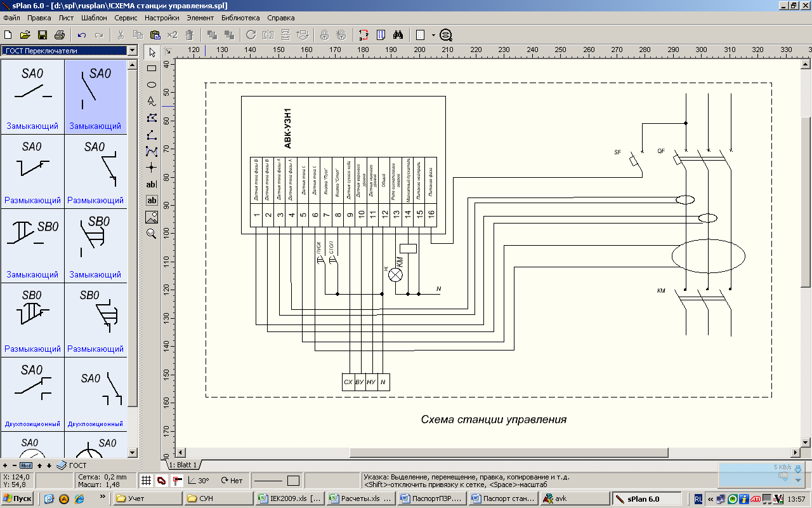The width and height of the screenshot is (812, 508).
Task: Save the document with the floppy disk icon
Action: coord(43,35)
